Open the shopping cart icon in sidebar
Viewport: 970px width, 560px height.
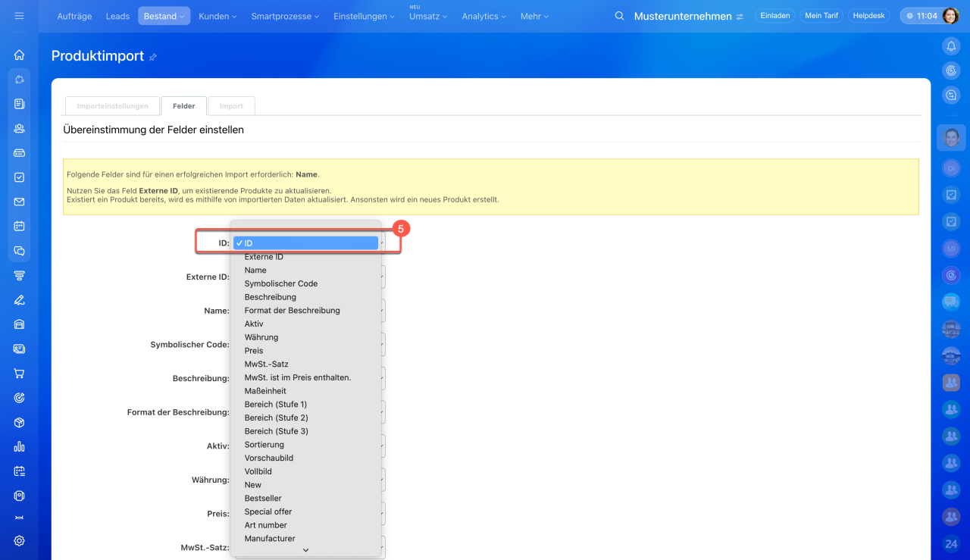tap(19, 374)
